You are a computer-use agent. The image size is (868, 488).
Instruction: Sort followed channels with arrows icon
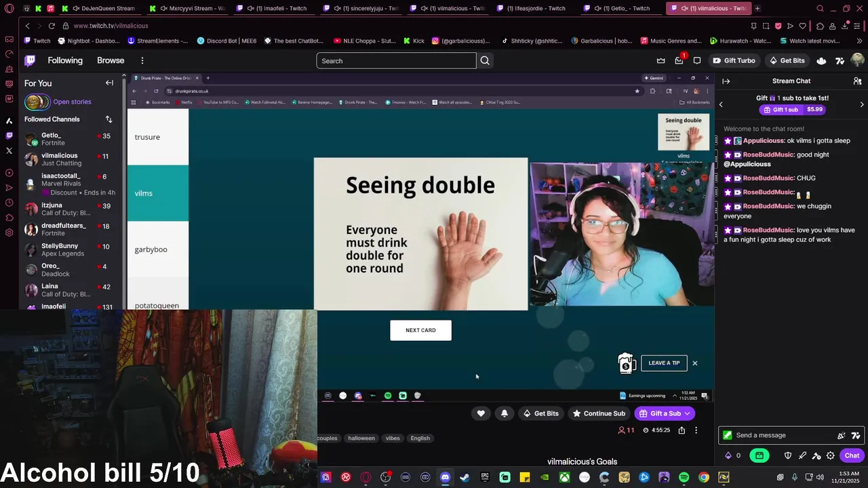[108, 119]
